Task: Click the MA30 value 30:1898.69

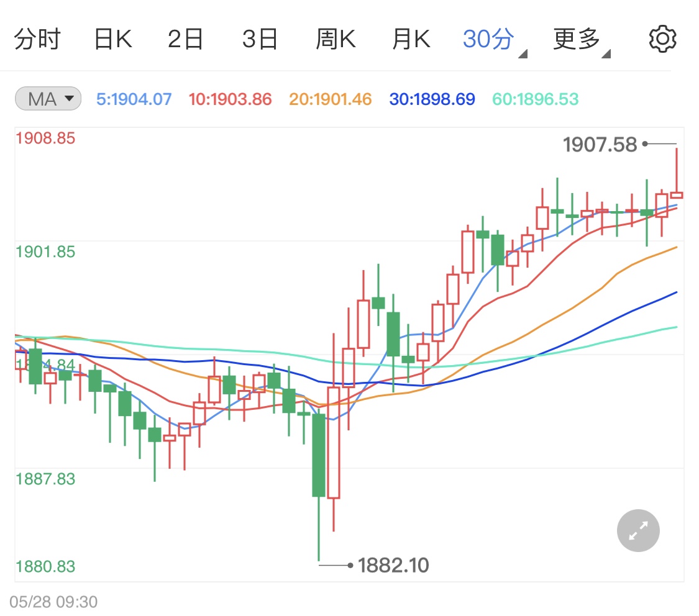Action: click(x=432, y=99)
